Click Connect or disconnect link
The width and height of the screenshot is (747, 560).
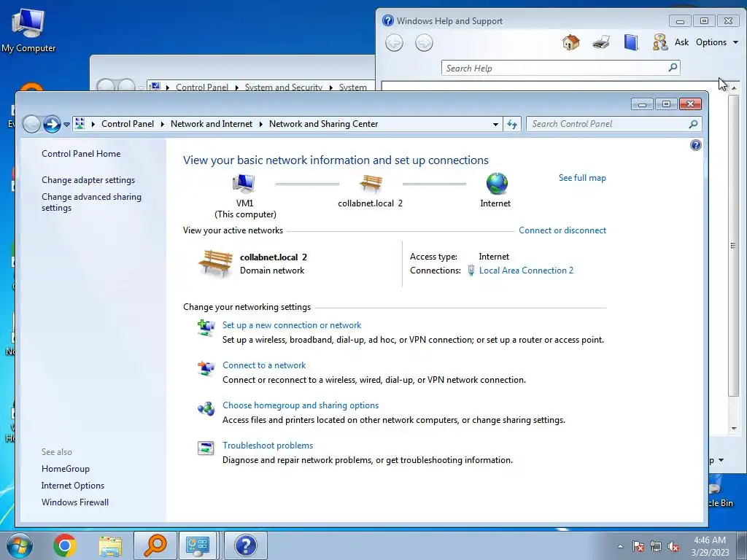(x=562, y=230)
